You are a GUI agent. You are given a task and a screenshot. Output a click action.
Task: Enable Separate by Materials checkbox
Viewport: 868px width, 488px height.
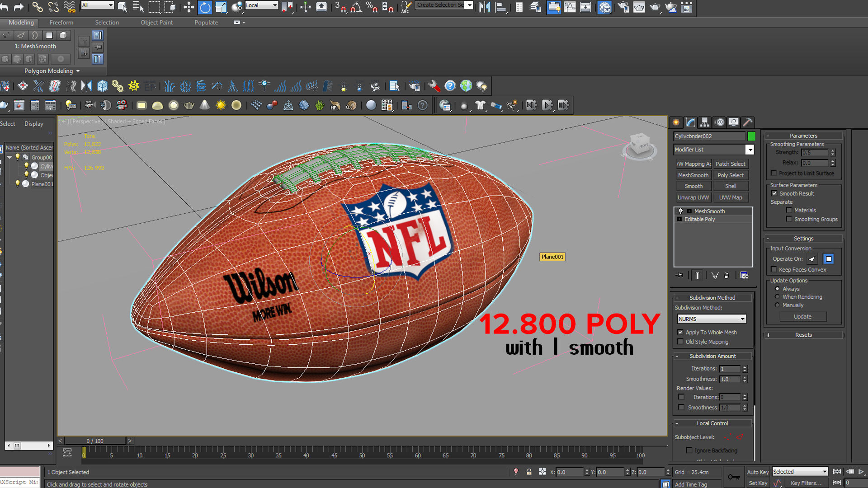[x=789, y=210]
